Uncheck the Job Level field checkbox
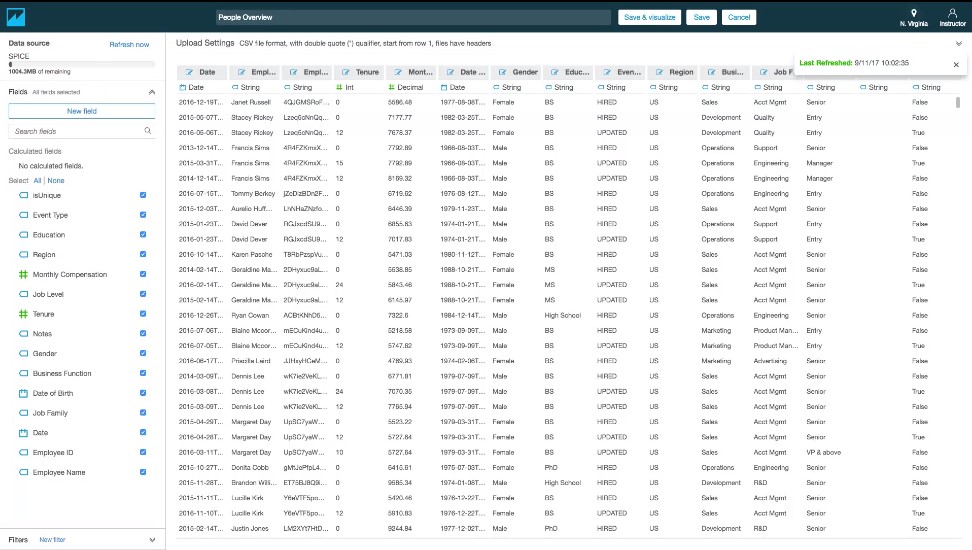This screenshot has height=550, width=972. (x=143, y=294)
